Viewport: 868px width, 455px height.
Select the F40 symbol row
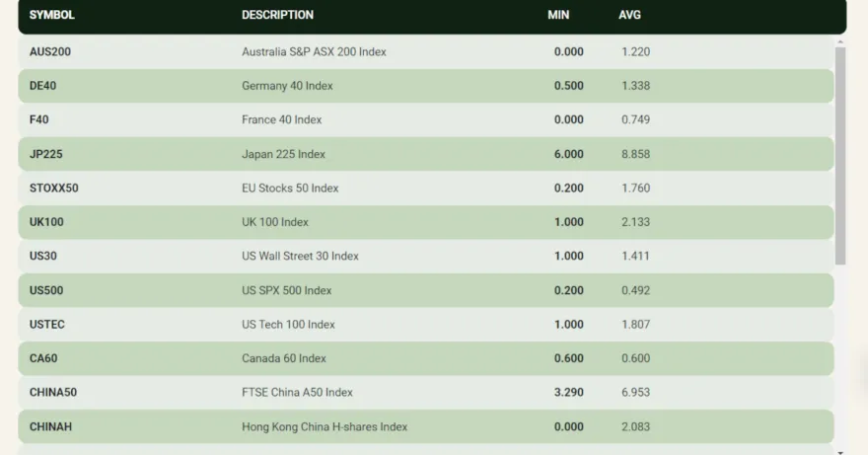click(39, 119)
